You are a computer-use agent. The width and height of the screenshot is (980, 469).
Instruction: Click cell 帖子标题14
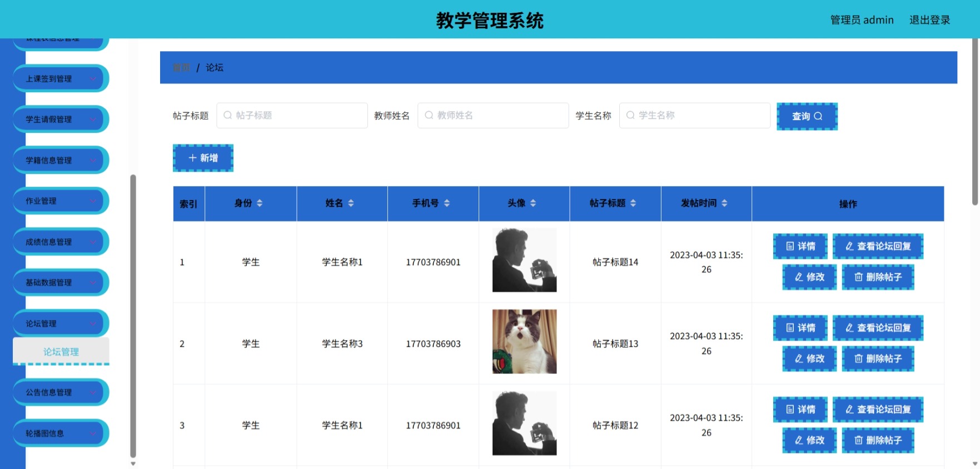click(615, 262)
